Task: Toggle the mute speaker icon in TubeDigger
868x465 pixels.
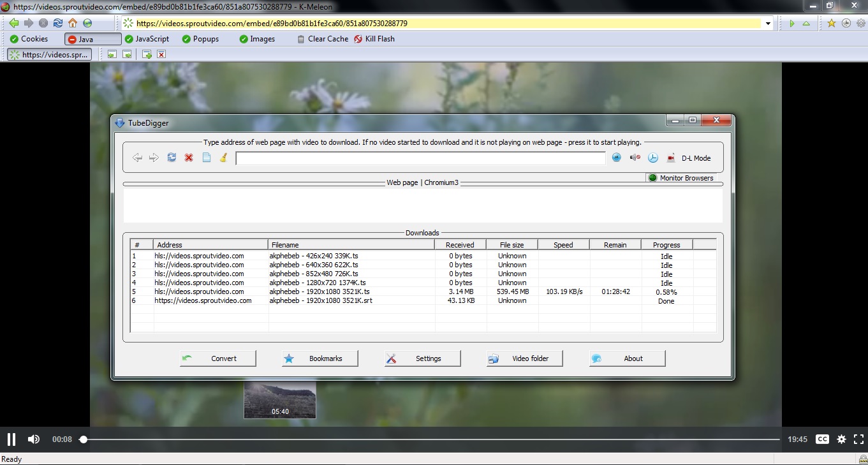Action: click(635, 158)
